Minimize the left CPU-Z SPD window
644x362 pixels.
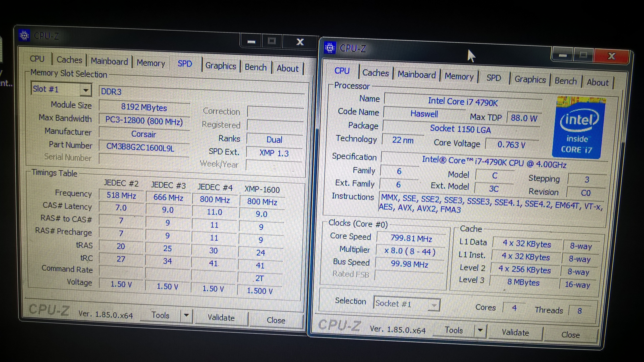(x=251, y=41)
